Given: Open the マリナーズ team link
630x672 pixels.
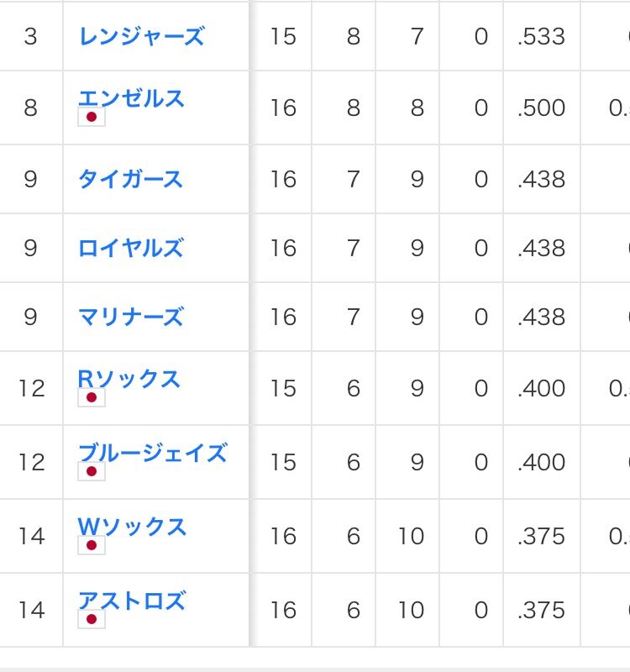Looking at the screenshot, I should click(x=131, y=317).
